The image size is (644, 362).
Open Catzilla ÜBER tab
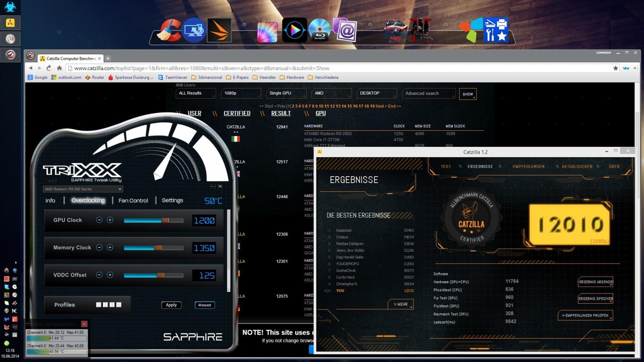(614, 167)
